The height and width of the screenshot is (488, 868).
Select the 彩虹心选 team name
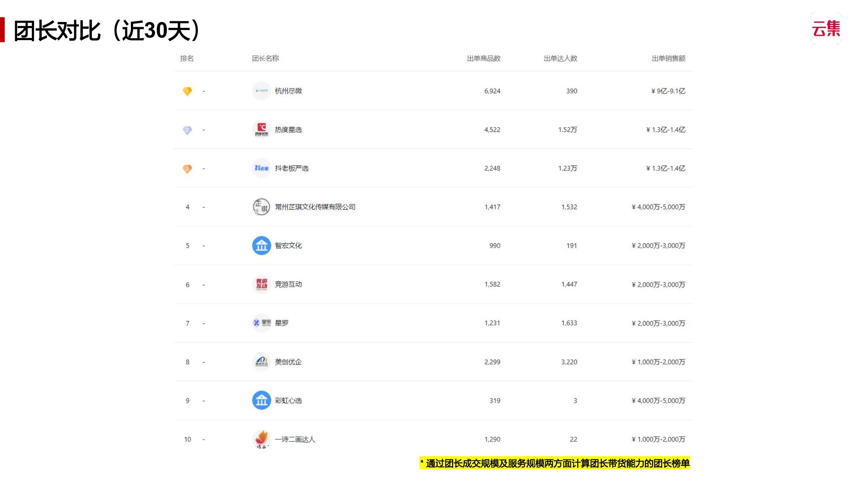pyautogui.click(x=288, y=400)
